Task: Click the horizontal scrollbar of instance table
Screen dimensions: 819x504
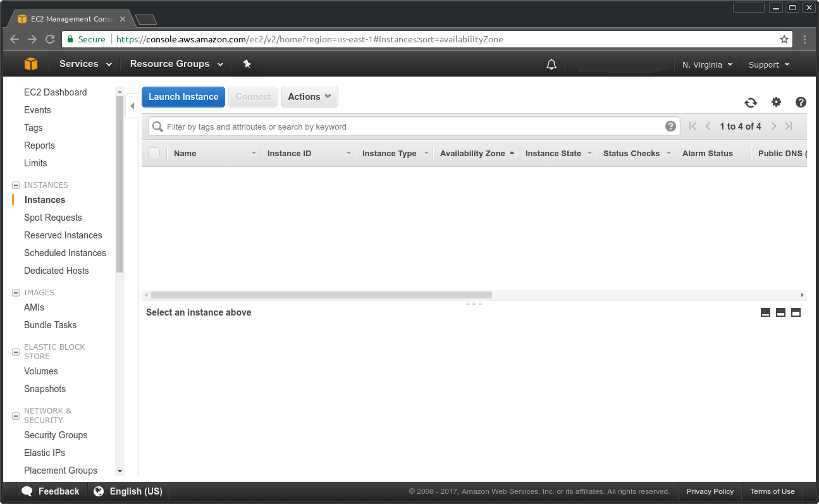Action: 321,295
